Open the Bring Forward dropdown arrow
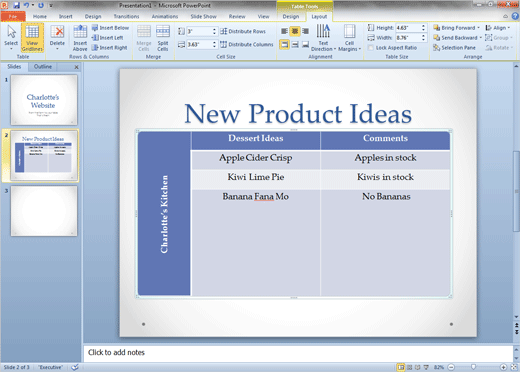Screen dimensions: 520x372 pos(478,28)
